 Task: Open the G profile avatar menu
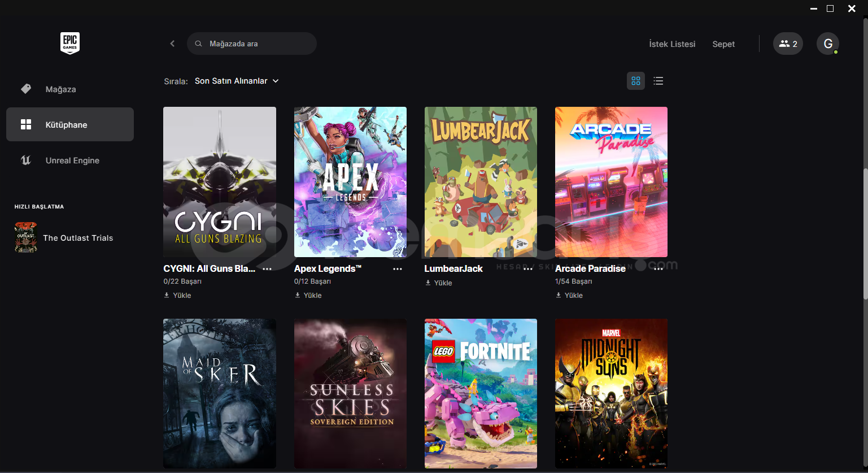(x=828, y=44)
